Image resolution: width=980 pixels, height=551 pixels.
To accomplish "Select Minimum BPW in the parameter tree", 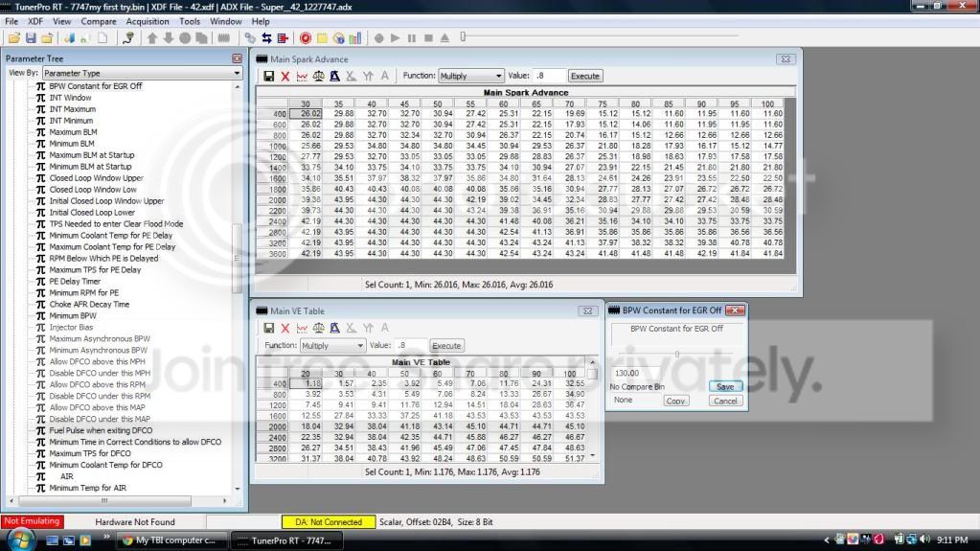I will (x=73, y=316).
